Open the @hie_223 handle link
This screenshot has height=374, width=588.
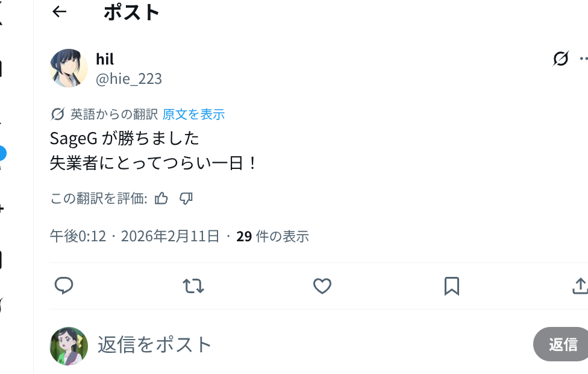pos(129,79)
